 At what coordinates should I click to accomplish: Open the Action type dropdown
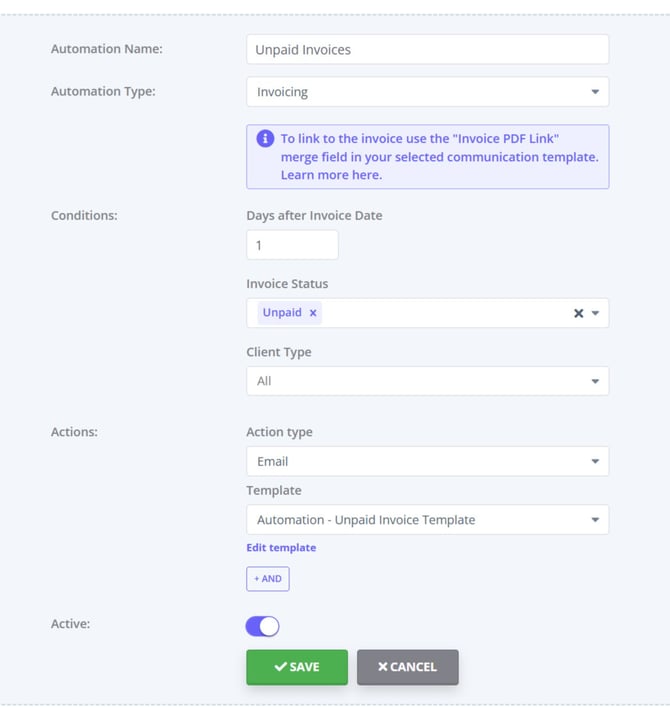427,461
